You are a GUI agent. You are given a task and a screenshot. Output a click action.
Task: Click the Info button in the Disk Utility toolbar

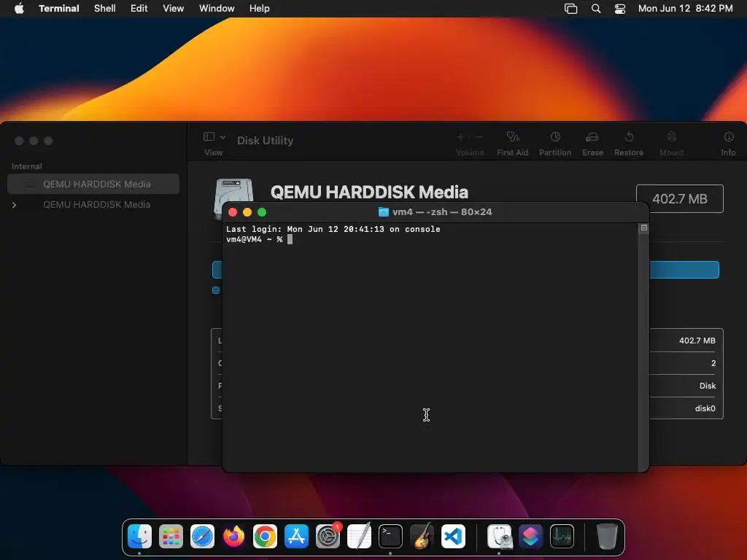[x=729, y=144]
